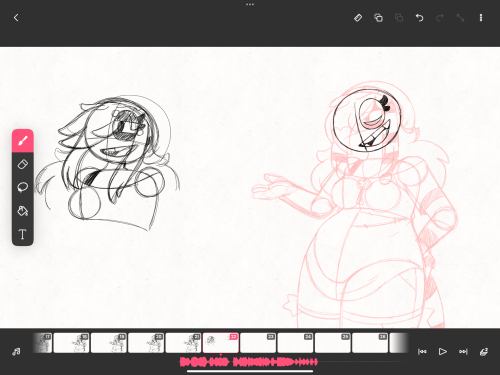Open the three-dot overflow menu

[x=481, y=18]
